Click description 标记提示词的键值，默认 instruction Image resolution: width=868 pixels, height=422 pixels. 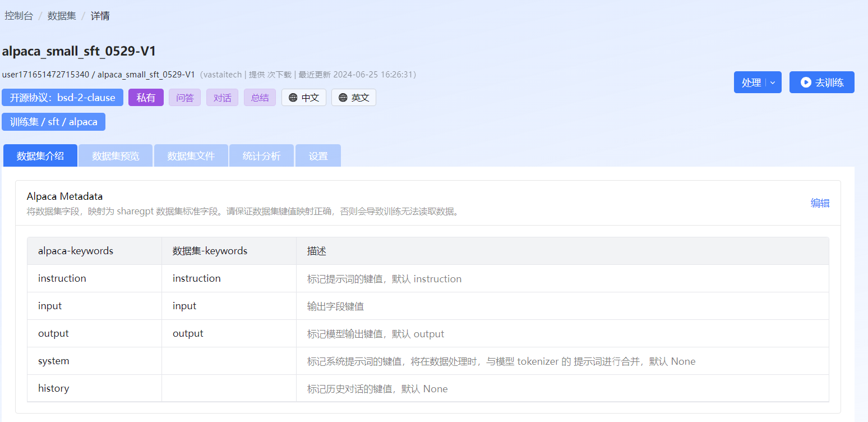[385, 279]
